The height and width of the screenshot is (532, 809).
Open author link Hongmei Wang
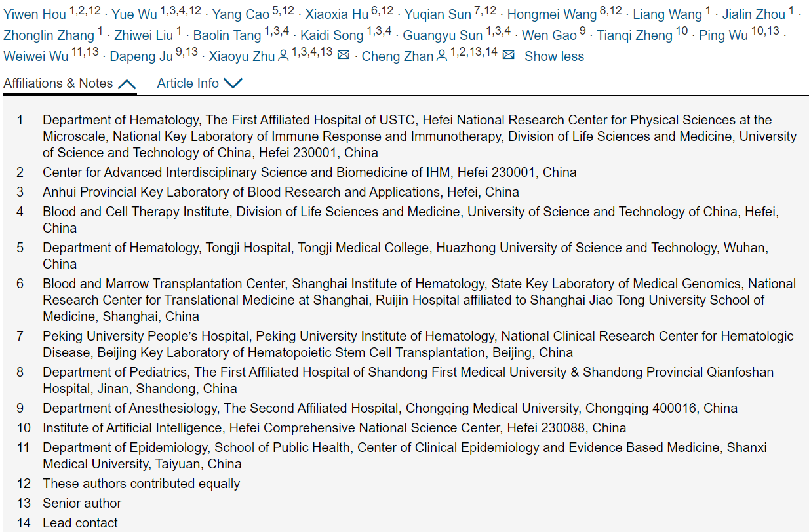pyautogui.click(x=552, y=14)
